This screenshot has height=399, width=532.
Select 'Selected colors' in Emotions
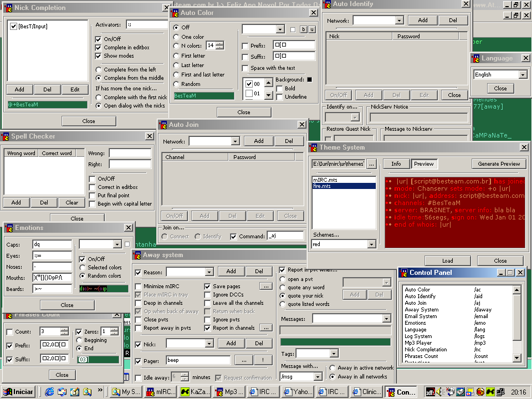[x=82, y=267]
